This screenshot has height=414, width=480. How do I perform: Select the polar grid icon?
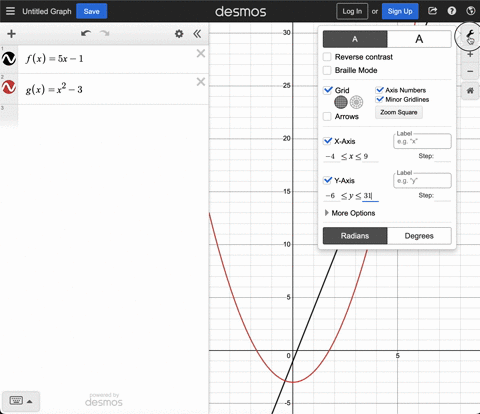click(356, 102)
